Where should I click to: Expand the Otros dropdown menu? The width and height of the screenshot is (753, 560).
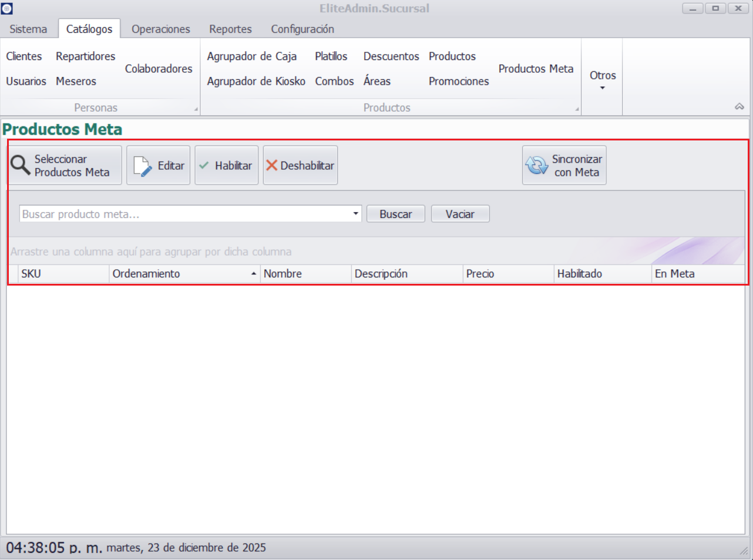point(603,80)
